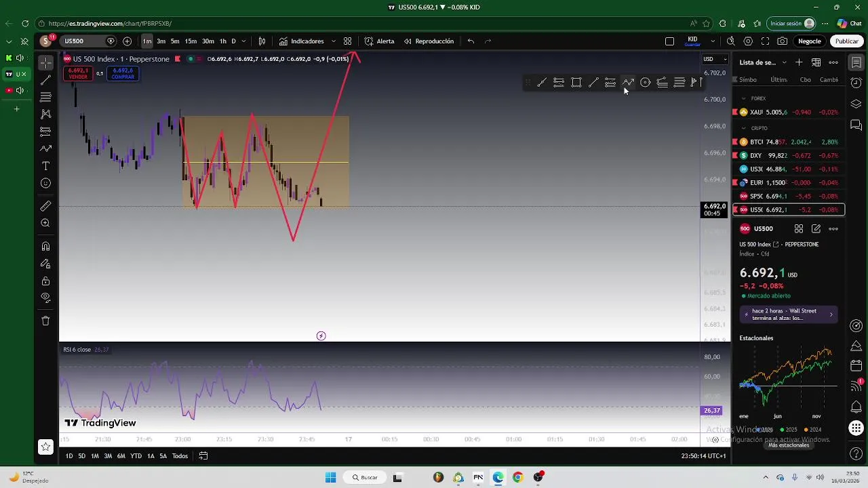The image size is (868, 488).
Task: Hide all drawings with eye icon
Action: coord(45,298)
